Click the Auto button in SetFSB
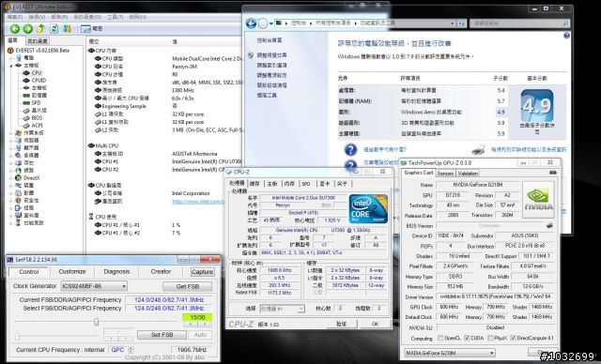The image size is (601, 364). pyautogui.click(x=200, y=335)
